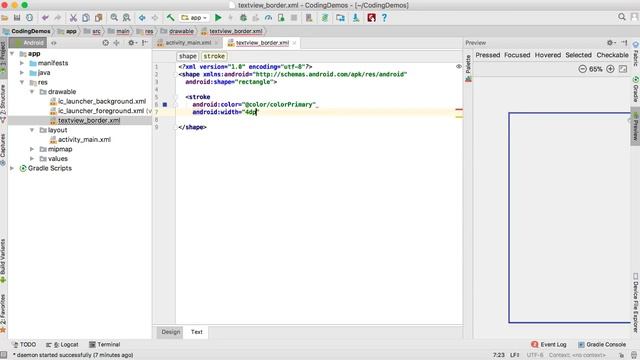Click the Undo arrow icon

click(x=45, y=18)
